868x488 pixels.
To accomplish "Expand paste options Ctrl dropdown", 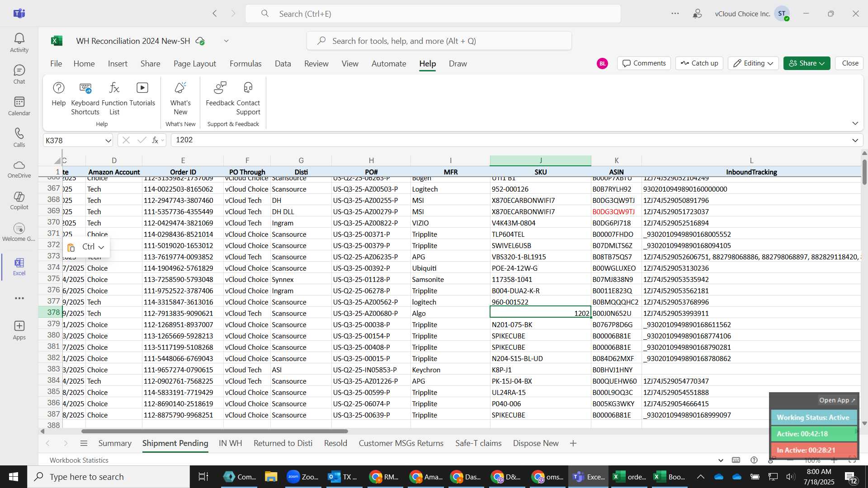I will coord(101,247).
